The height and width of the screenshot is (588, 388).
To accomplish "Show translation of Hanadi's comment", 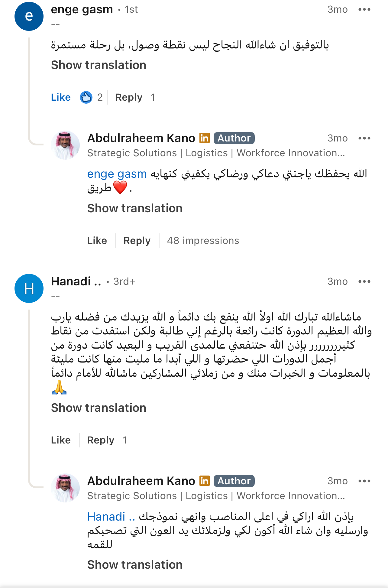I will pos(99,408).
